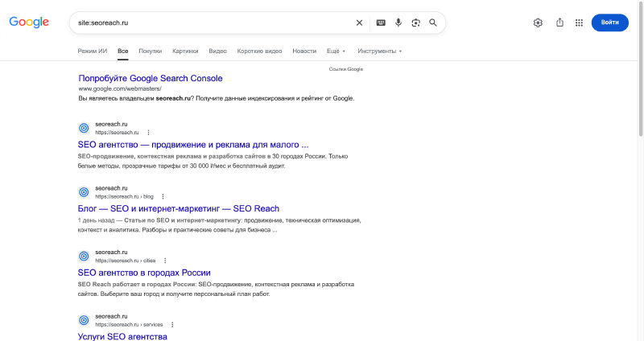The height and width of the screenshot is (341, 644).
Task: Open three-dot menu for the cities result
Action: click(x=165, y=261)
